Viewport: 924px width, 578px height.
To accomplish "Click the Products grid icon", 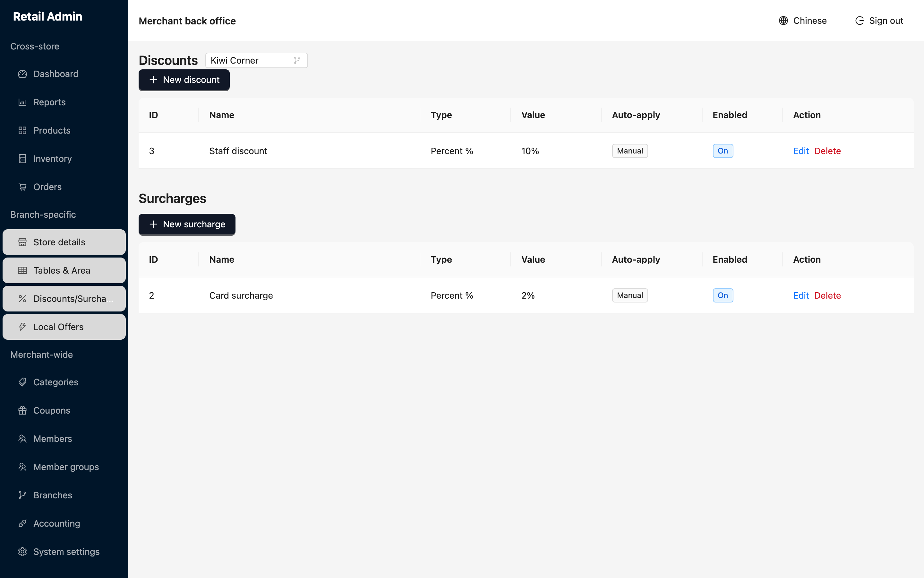I will [x=22, y=130].
